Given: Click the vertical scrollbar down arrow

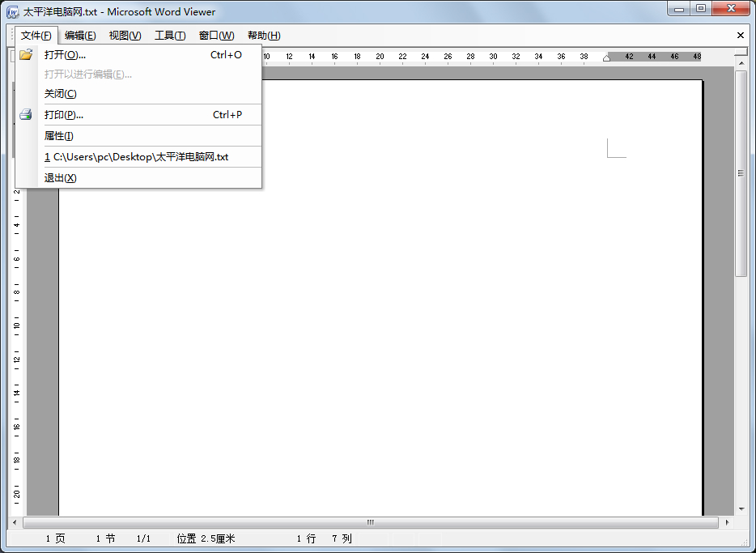Looking at the screenshot, I should (741, 509).
